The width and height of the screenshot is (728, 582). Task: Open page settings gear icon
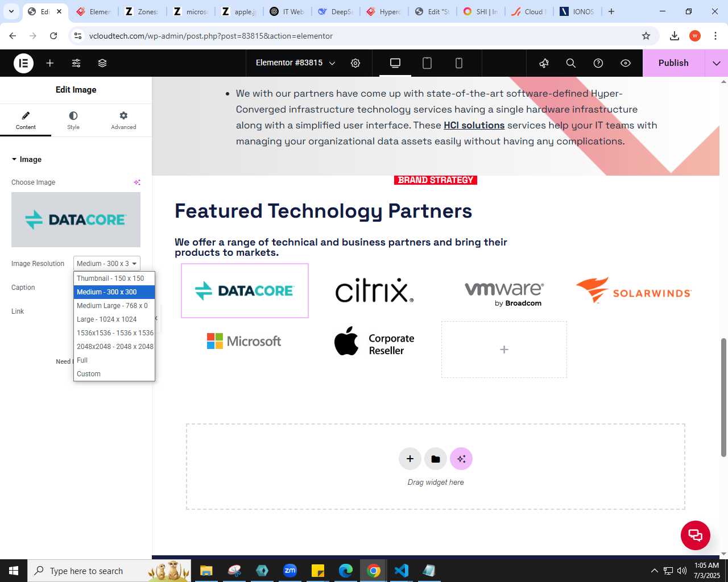(355, 63)
